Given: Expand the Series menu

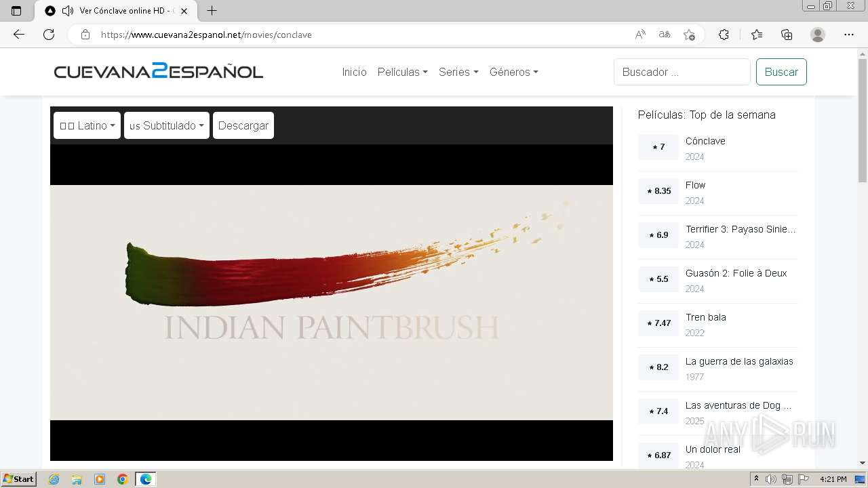Looking at the screenshot, I should 458,72.
